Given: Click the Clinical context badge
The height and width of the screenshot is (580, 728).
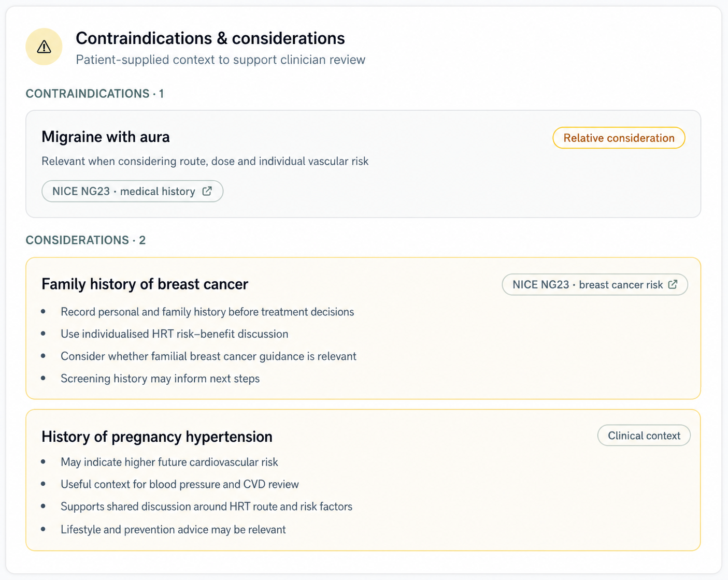Looking at the screenshot, I should coord(644,436).
